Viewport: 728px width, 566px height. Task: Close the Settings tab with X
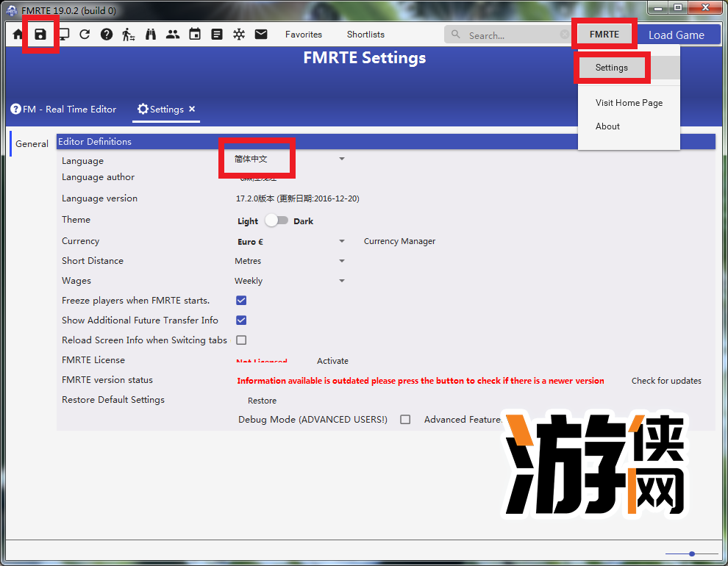point(192,109)
